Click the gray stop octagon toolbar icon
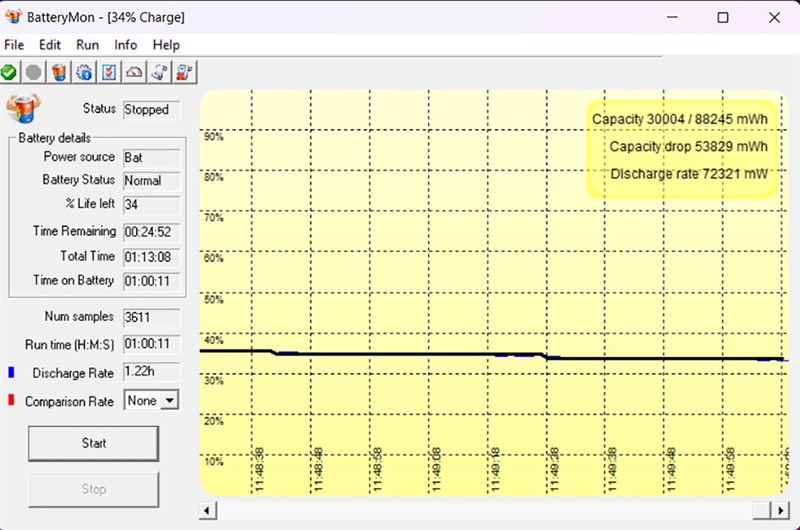Screen dimensions: 800x530 point(34,72)
